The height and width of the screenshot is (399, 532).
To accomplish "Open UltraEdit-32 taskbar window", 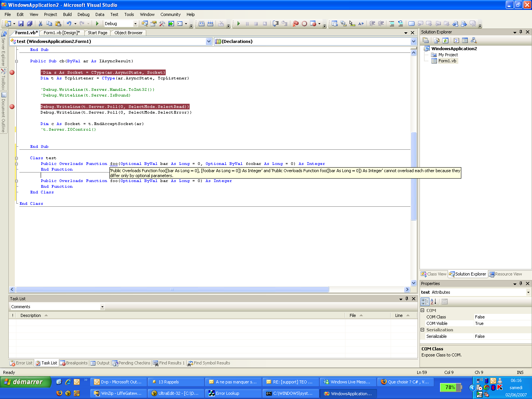I will [x=176, y=393].
